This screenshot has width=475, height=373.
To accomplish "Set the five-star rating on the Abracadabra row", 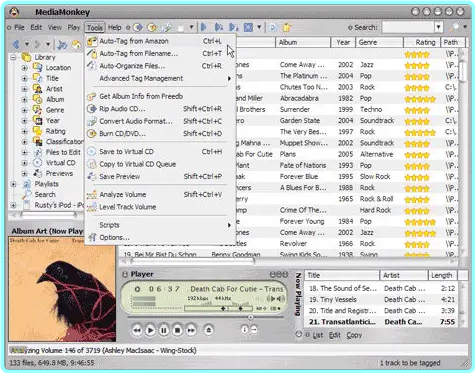I will 420,99.
